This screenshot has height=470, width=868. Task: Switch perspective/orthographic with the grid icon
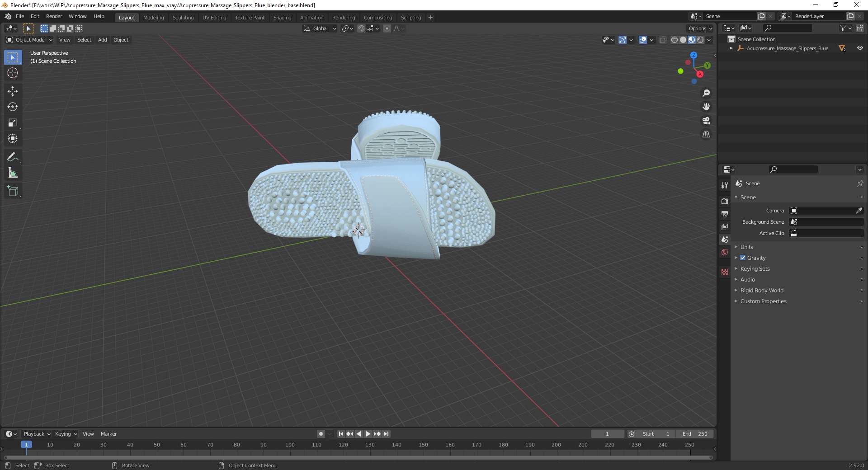[x=706, y=135]
